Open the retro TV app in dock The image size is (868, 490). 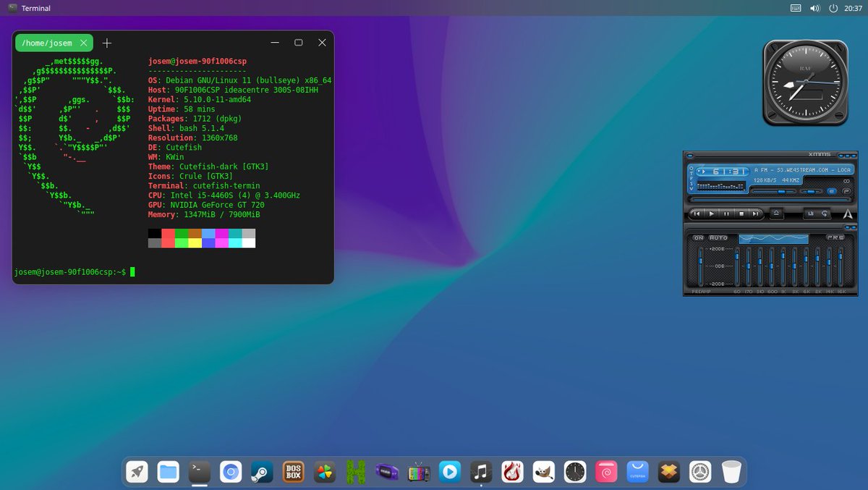(x=418, y=472)
